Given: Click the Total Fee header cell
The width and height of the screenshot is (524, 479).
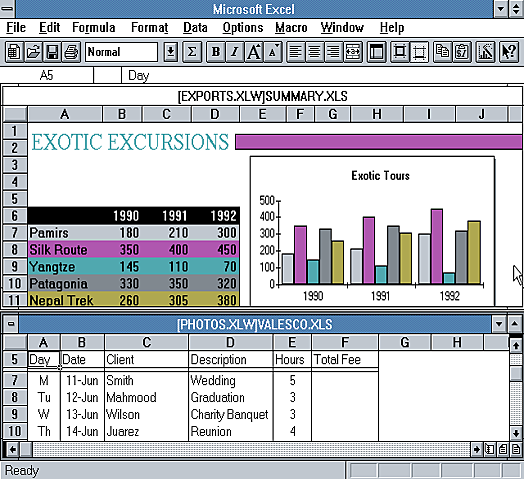Looking at the screenshot, I should pos(345,359).
